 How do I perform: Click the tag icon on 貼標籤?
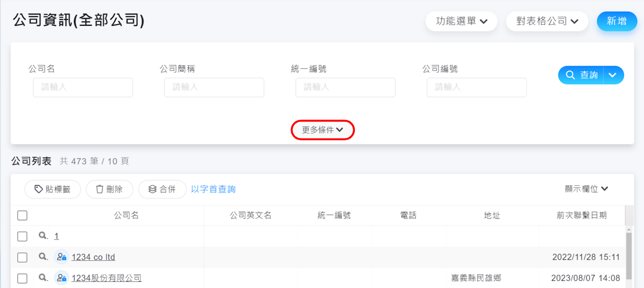pos(39,189)
